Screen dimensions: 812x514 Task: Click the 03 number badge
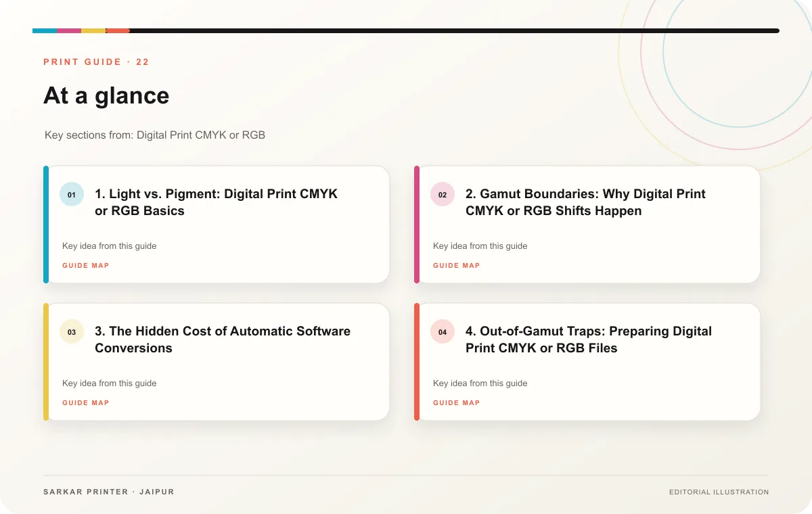(72, 332)
